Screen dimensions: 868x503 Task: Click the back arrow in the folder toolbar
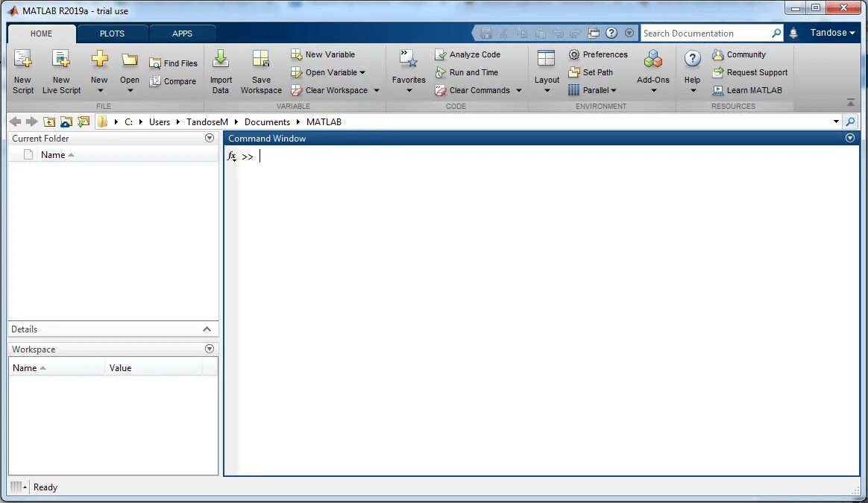[x=16, y=121]
